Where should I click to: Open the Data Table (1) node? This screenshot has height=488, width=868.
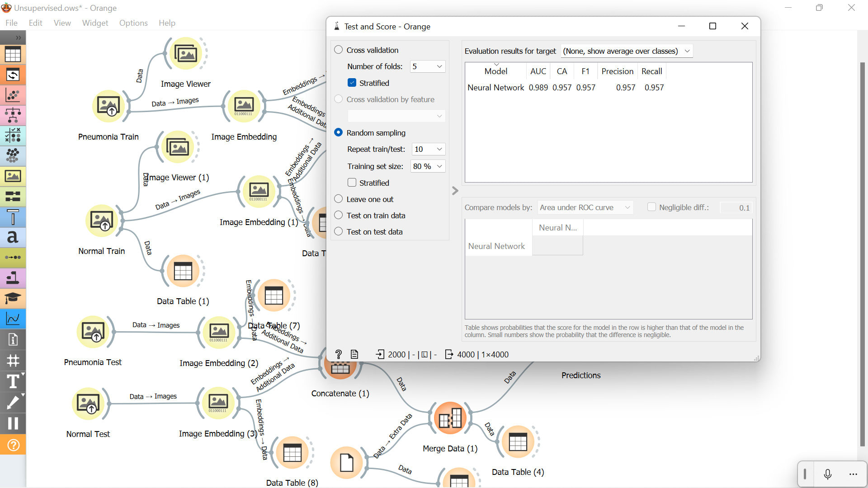(x=183, y=271)
